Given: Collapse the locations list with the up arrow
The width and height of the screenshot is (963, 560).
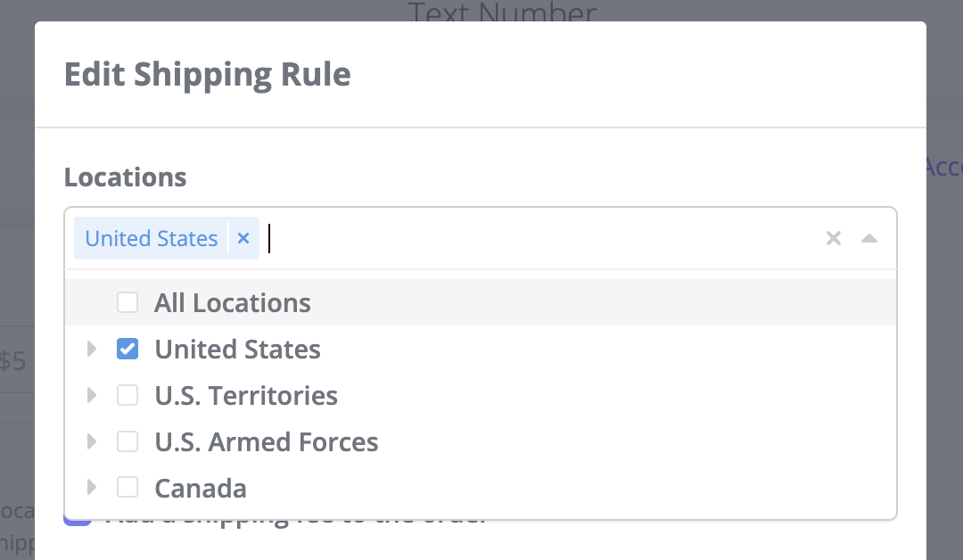Looking at the screenshot, I should pos(868,238).
